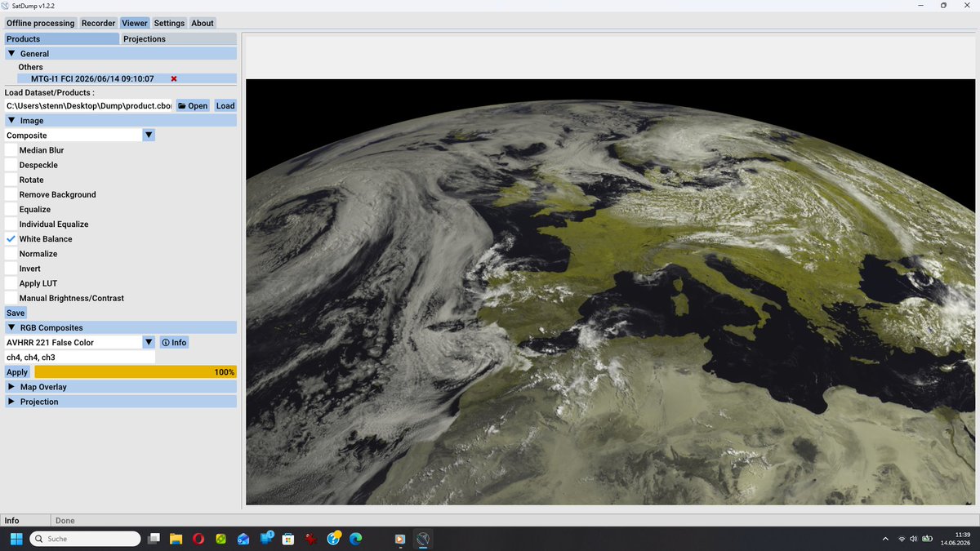Toggle the Invert checkbox
The height and width of the screenshot is (551, 980).
point(11,269)
